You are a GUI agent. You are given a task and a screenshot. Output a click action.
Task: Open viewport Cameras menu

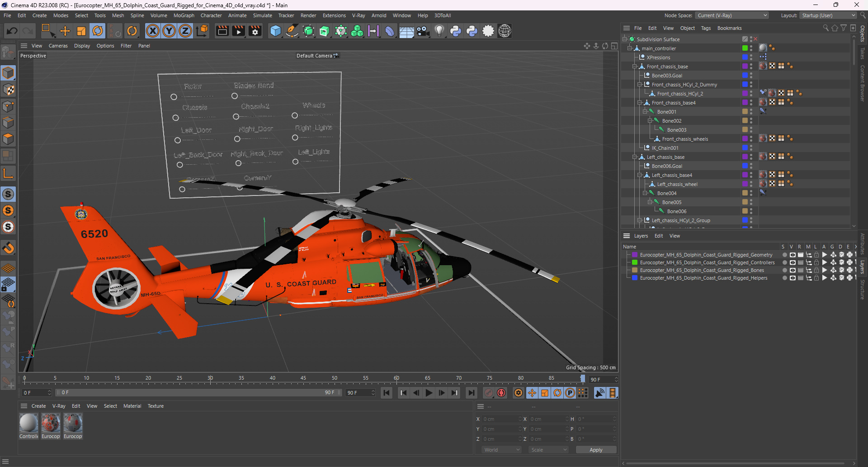[58, 46]
